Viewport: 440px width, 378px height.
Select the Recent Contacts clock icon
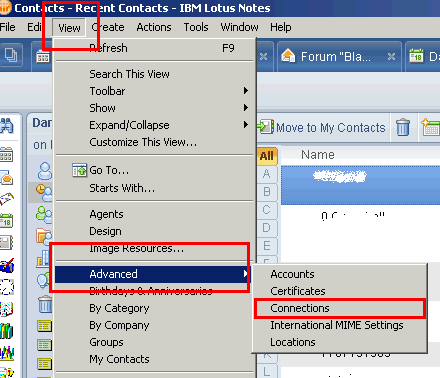pyautogui.click(x=44, y=193)
